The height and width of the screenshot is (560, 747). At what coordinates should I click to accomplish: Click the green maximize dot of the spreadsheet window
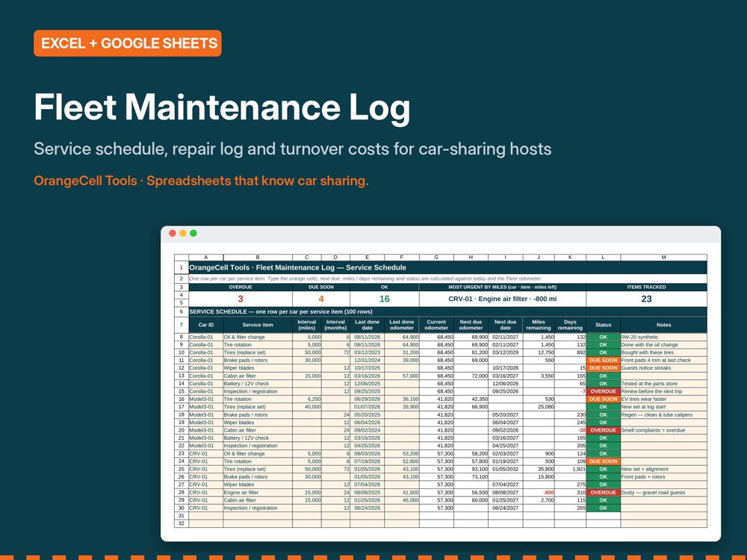click(193, 233)
